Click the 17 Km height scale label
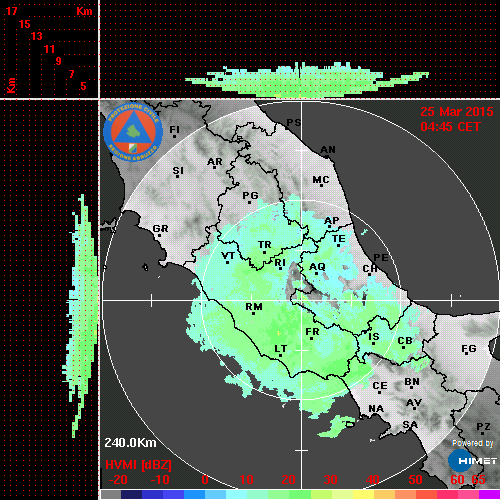Image resolution: width=500 pixels, height=500 pixels. click(11, 11)
